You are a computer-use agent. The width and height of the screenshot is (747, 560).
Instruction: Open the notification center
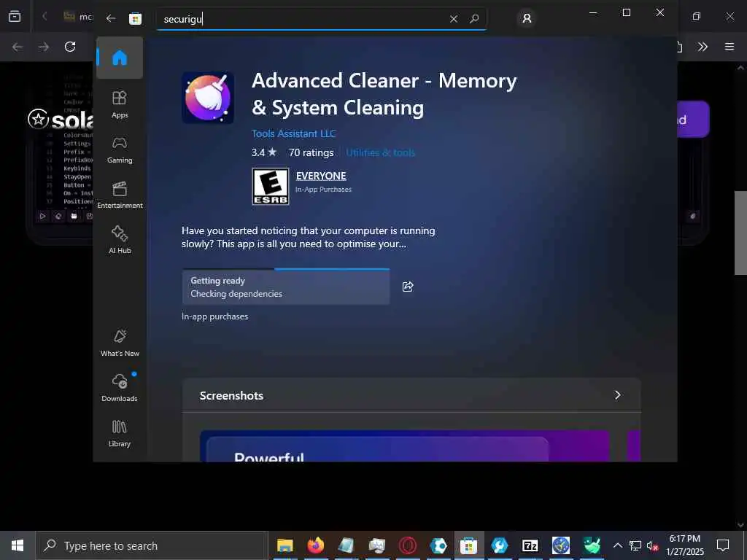723,545
